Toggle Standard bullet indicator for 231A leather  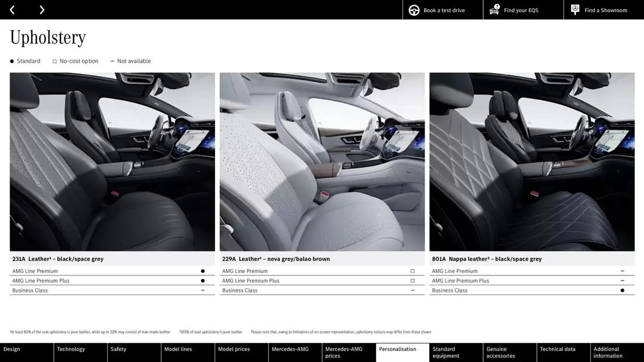(x=202, y=270)
